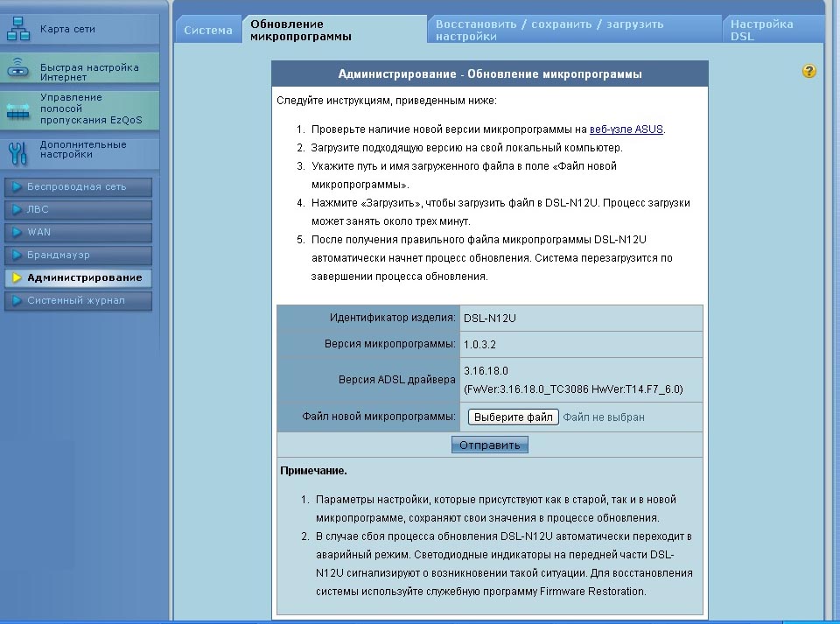Switch to the Система tab

click(208, 30)
